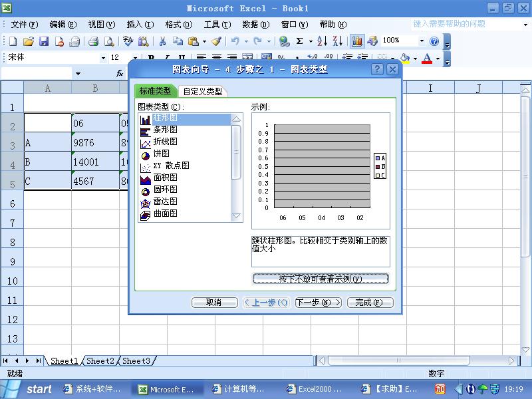532x399 pixels.
Task: Open the Excel2000 taskbar item
Action: (x=314, y=389)
